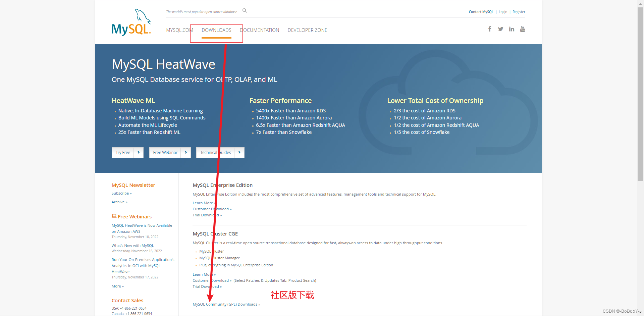Switch to the DOCUMENTATION menu item
The width and height of the screenshot is (644, 316).
pos(260,30)
